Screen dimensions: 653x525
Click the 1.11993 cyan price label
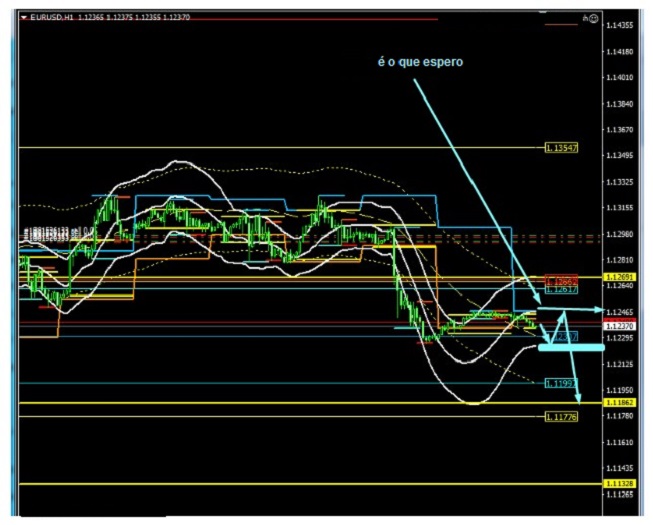(560, 383)
